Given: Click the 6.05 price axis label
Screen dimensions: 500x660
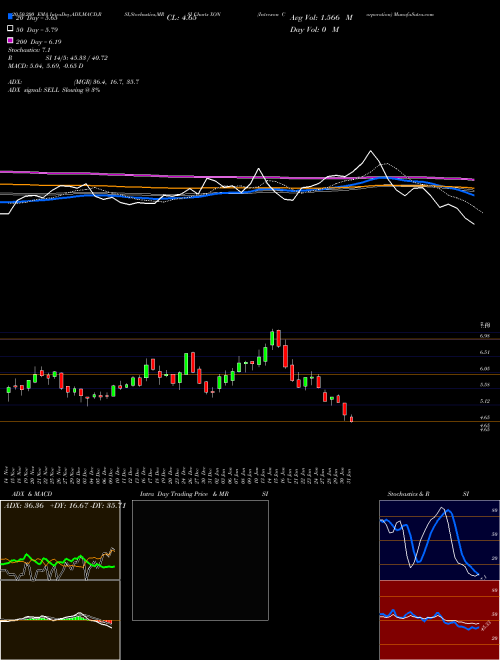Looking at the screenshot, I should click(485, 368).
